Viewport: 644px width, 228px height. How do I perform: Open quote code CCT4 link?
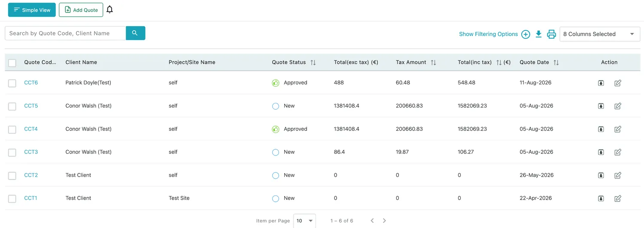(x=31, y=129)
